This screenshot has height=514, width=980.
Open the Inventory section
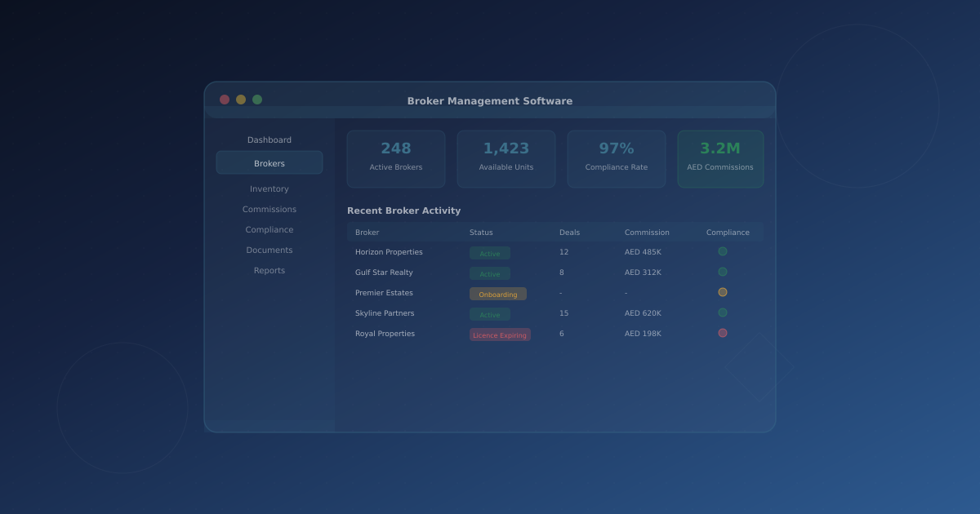(x=269, y=188)
